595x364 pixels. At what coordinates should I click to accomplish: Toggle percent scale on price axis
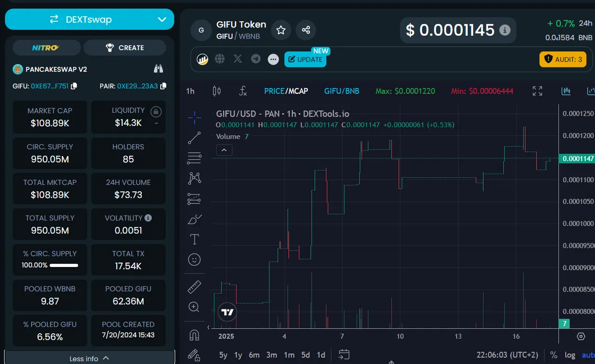554,355
